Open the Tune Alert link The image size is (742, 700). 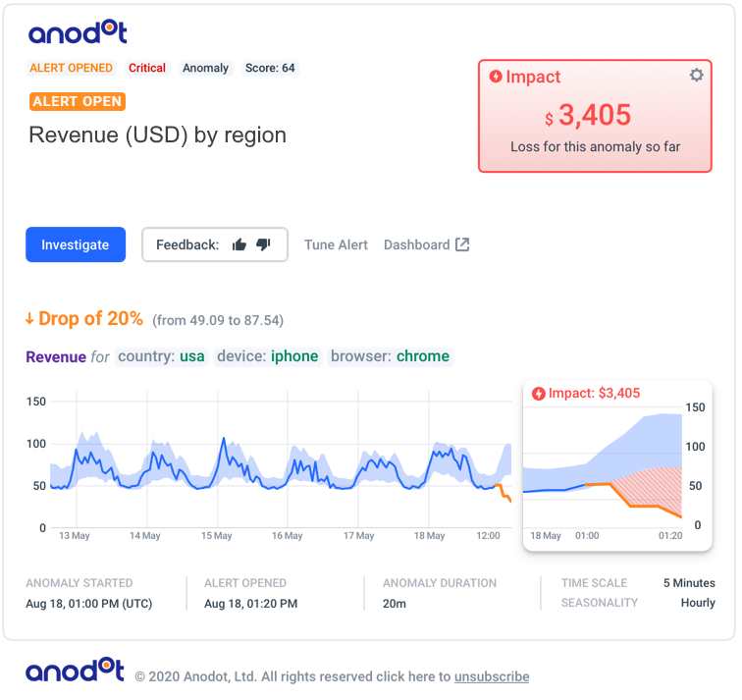[x=336, y=244]
